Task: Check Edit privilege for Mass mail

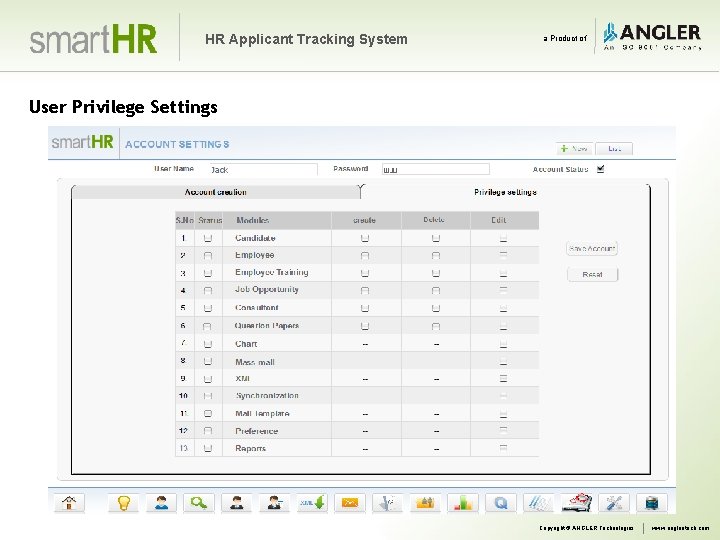Action: (x=503, y=361)
